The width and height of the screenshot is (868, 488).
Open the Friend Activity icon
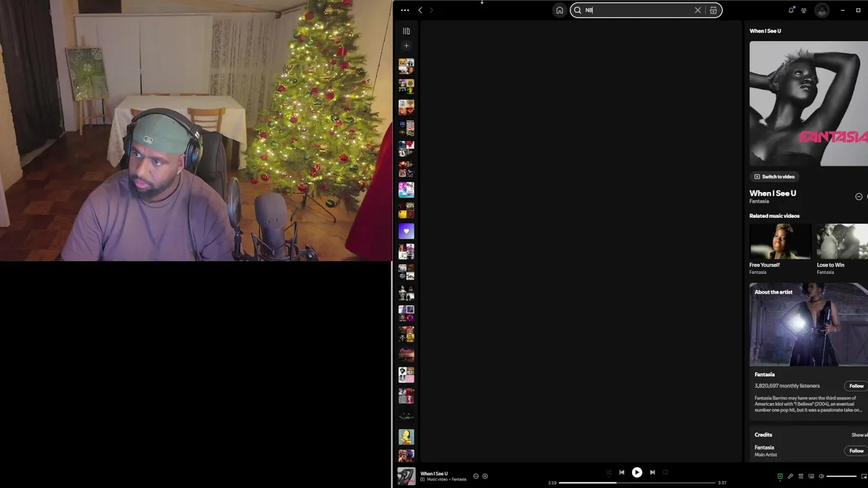pyautogui.click(x=804, y=10)
